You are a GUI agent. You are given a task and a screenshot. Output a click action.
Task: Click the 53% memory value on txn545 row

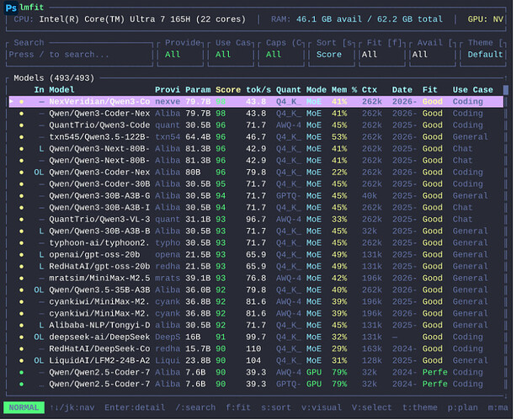coord(339,137)
